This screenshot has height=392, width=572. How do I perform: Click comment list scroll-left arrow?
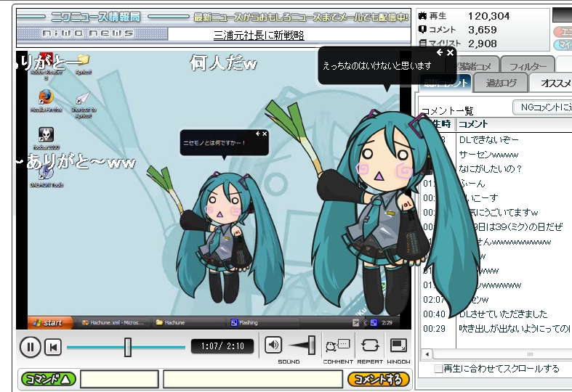click(x=427, y=354)
